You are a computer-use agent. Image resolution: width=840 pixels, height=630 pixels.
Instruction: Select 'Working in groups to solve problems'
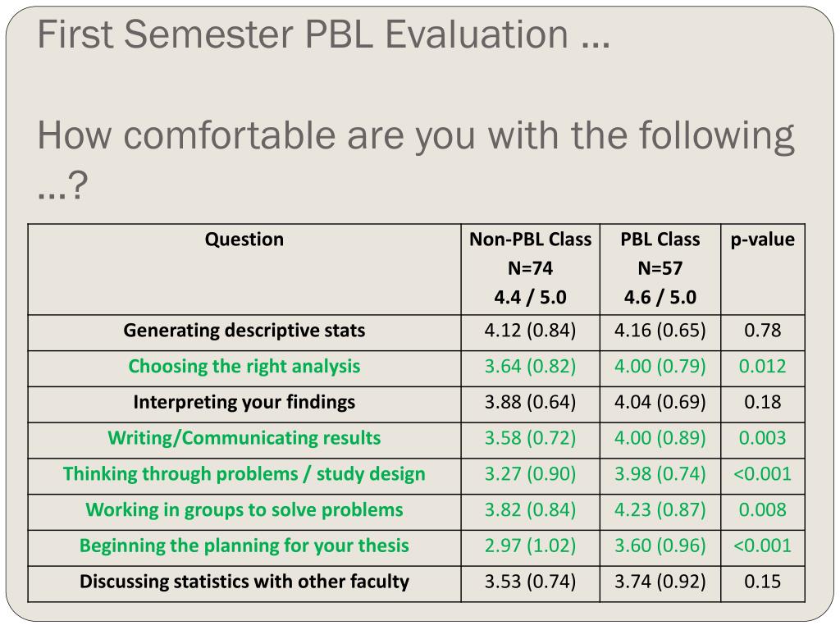coord(244,510)
